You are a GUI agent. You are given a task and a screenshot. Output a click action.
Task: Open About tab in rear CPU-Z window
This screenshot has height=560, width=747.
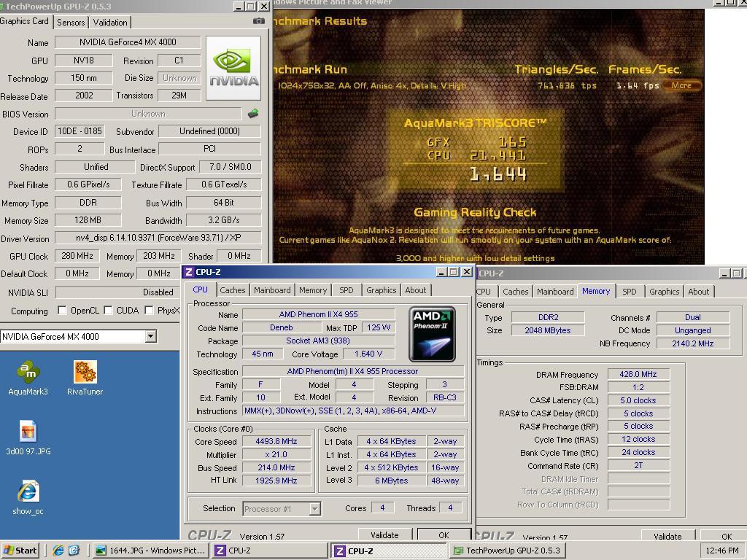coord(698,292)
